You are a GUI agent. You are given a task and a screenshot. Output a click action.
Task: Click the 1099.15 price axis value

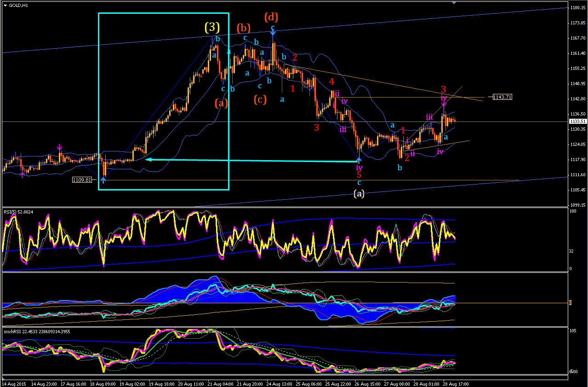click(x=577, y=205)
